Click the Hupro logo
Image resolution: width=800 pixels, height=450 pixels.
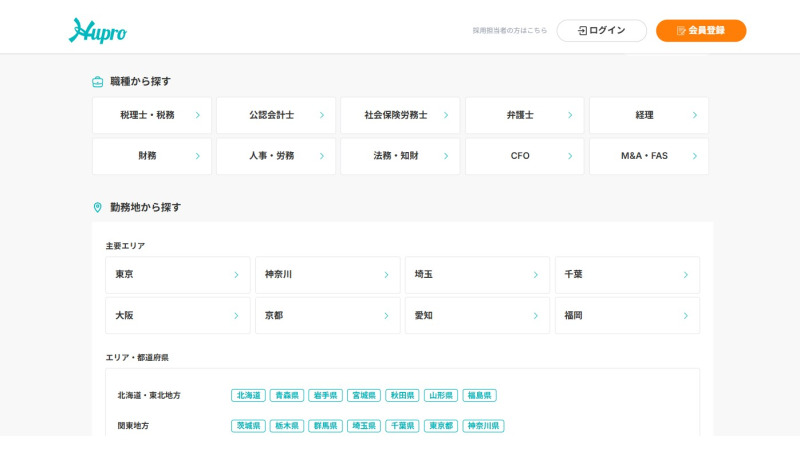97,31
